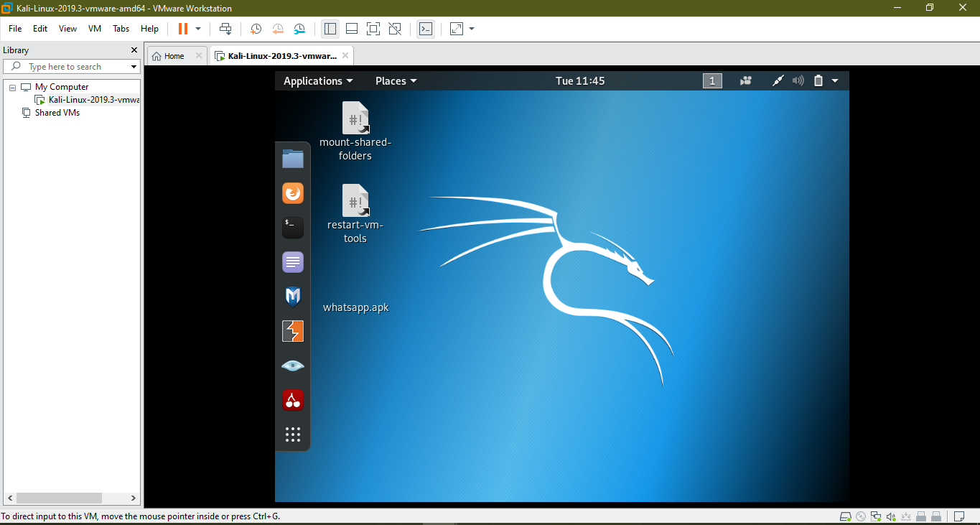Open the text editor dock icon

(293, 262)
